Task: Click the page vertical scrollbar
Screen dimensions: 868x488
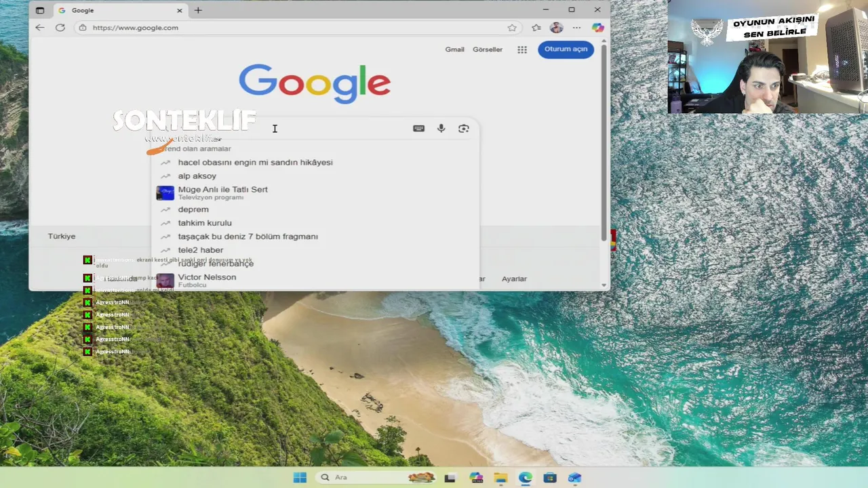Action: coord(604,142)
